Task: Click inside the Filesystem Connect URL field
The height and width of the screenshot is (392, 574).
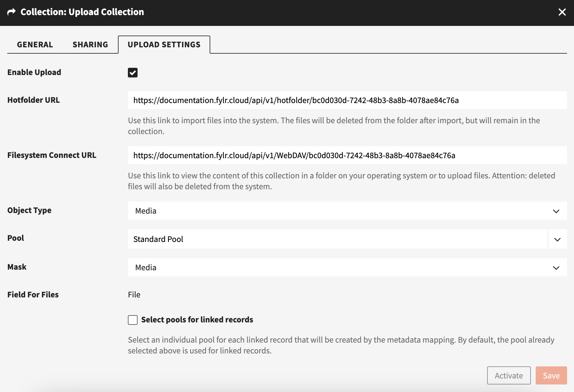Action: [347, 155]
